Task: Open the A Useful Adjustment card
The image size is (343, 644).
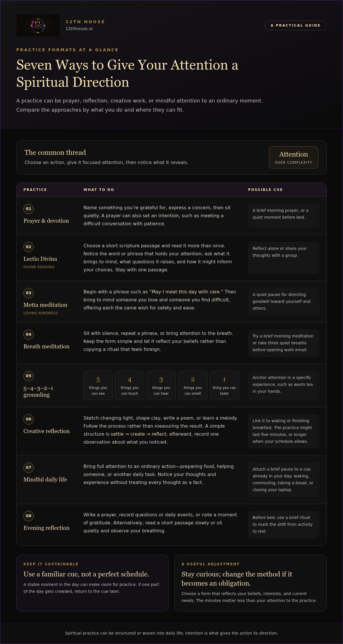Action: point(250,583)
